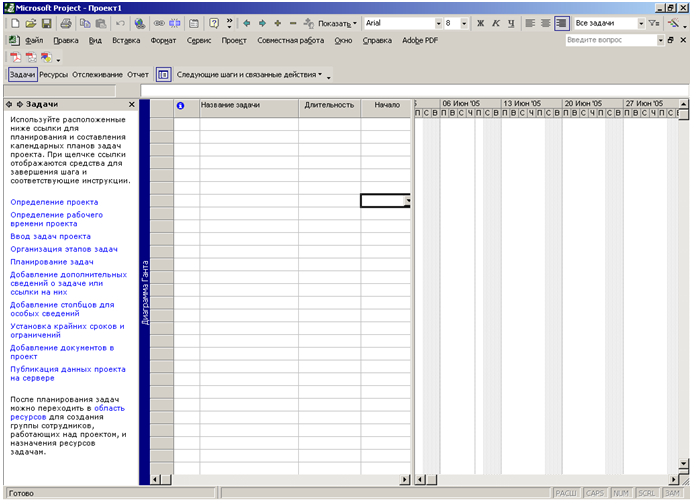Open task information dialog icon

click(x=194, y=23)
